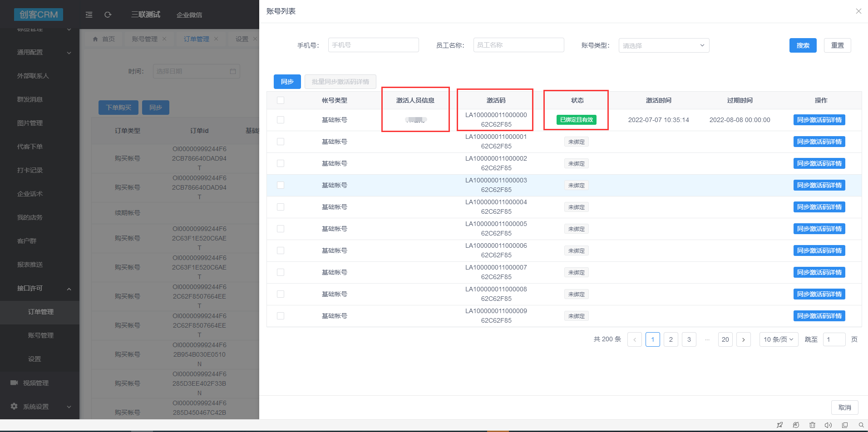This screenshot has width=868, height=432.
Task: Check the row for code LA100000011000004
Action: pyautogui.click(x=281, y=207)
